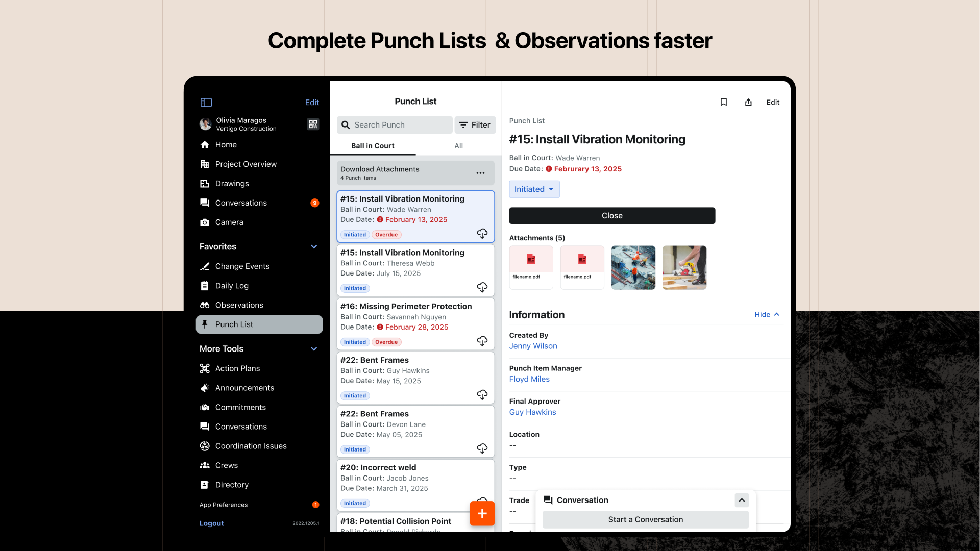Open Camera from the sidebar
The height and width of the screenshot is (551, 980).
(x=229, y=222)
